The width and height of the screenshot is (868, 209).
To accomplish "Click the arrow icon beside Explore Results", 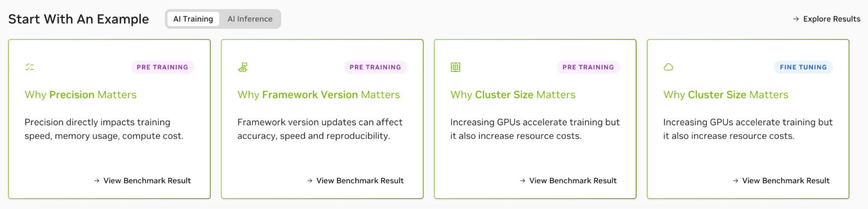I will click(796, 19).
